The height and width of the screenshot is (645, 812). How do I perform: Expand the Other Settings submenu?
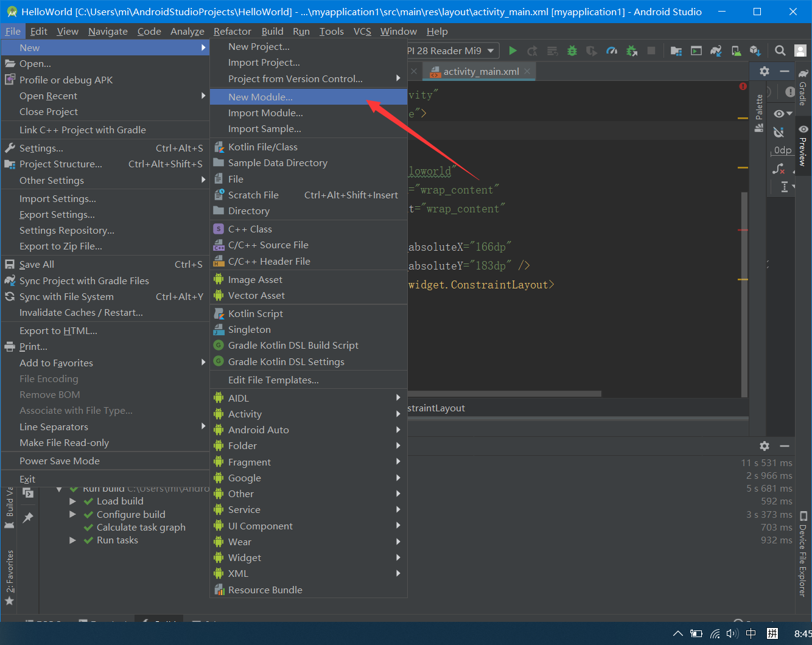[x=105, y=180]
